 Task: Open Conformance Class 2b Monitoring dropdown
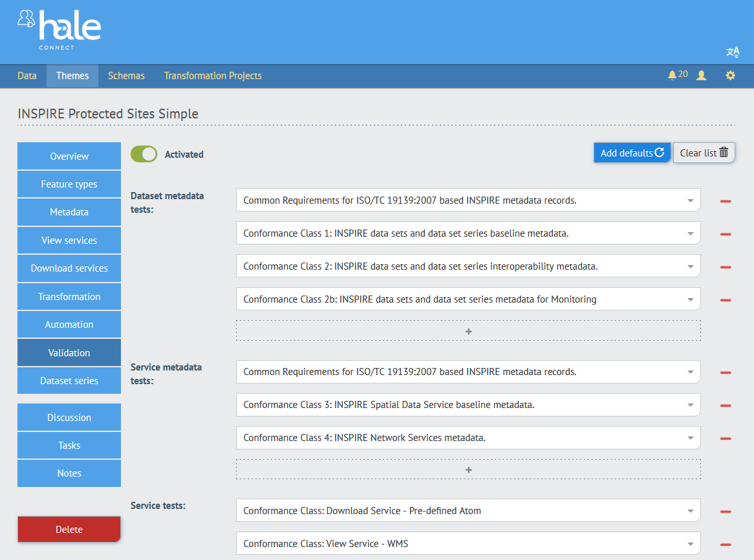point(468,299)
